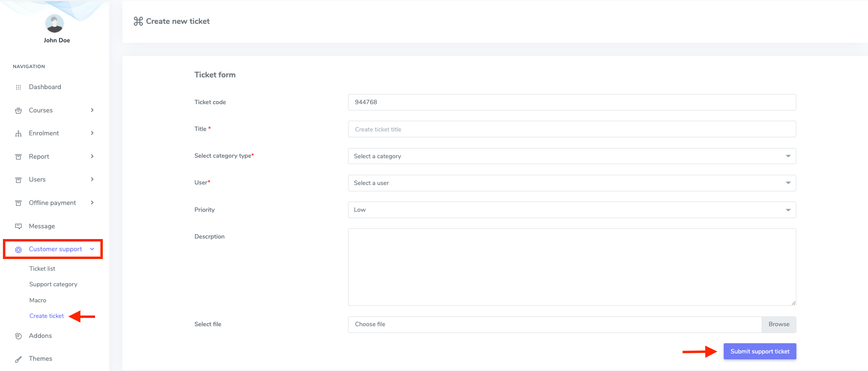868x371 pixels.
Task: Expand the Offline payment chevron
Action: (92, 203)
